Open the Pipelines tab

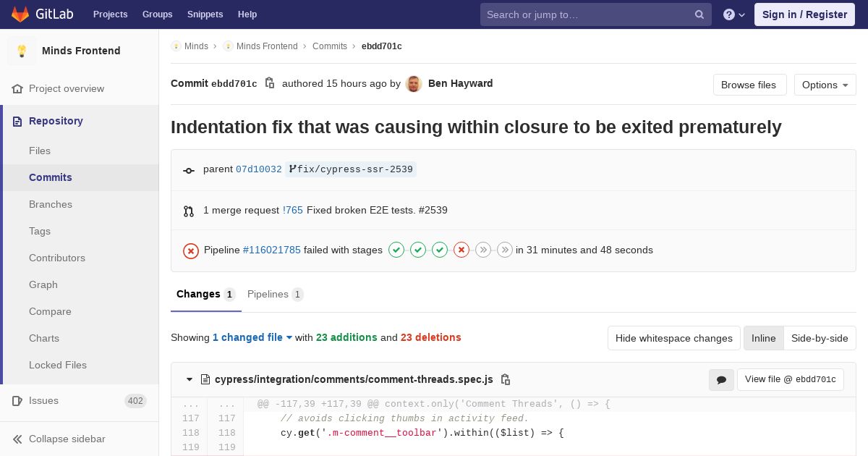click(276, 294)
